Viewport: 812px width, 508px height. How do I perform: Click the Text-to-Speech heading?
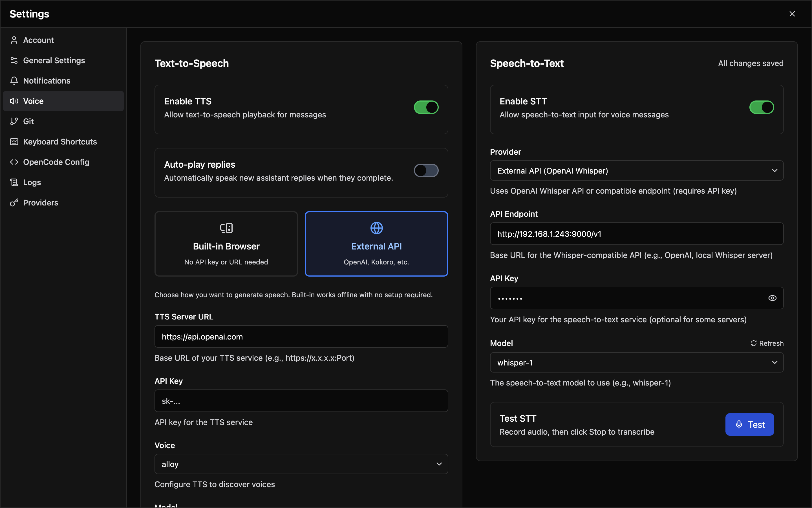coord(192,63)
